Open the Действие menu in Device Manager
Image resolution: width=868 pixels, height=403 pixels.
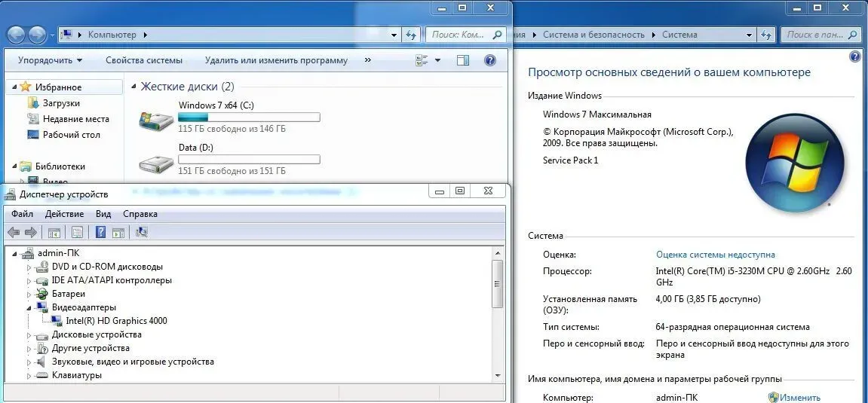tap(64, 214)
